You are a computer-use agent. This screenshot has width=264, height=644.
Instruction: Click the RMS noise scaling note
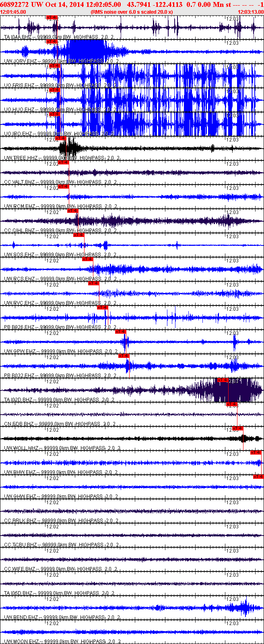pos(132,12)
